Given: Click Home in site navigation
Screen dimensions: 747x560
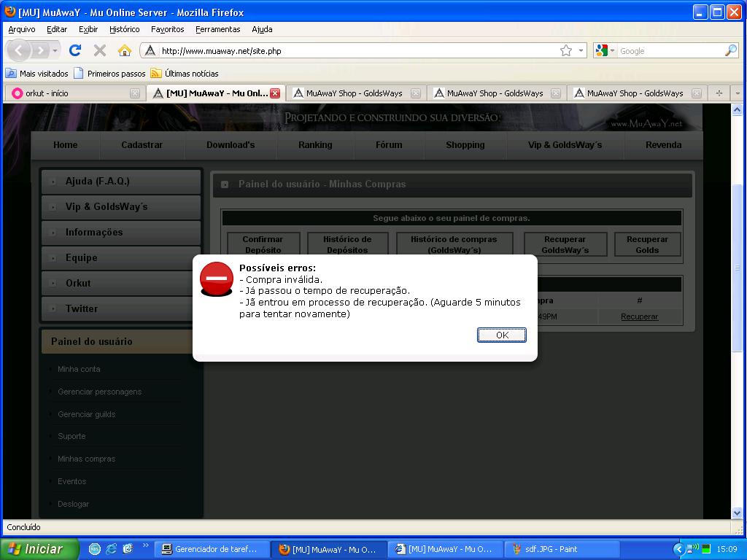Looking at the screenshot, I should coord(65,145).
